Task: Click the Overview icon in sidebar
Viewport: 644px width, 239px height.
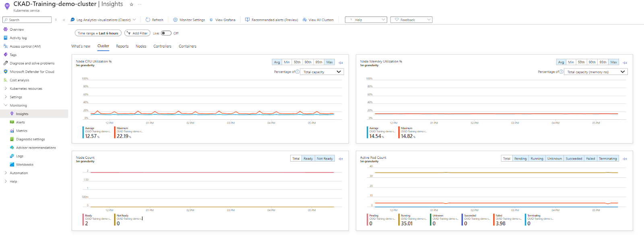Action: click(x=6, y=29)
